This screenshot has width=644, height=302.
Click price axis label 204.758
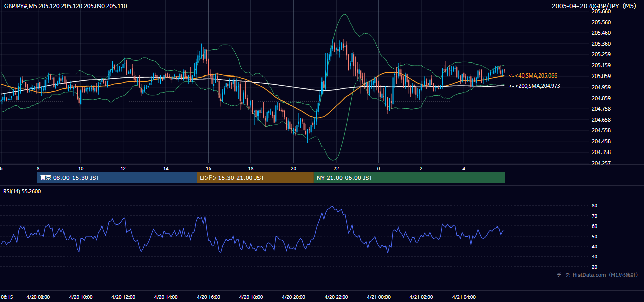click(601, 109)
